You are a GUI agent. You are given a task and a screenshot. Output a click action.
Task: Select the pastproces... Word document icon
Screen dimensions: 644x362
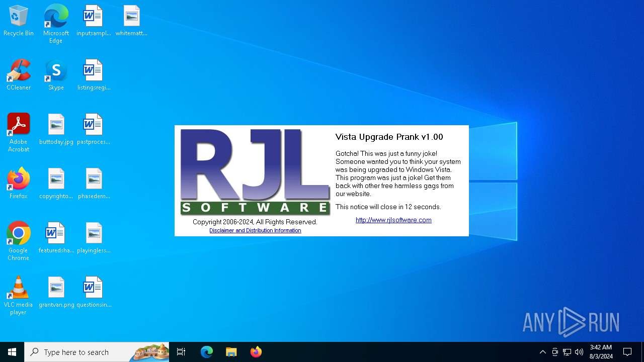(94, 130)
